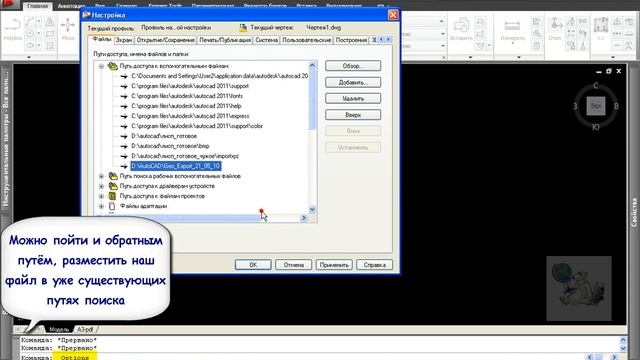The height and width of the screenshot is (360, 640).
Task: Restore the drawing window using its restore button
Action: point(609,71)
